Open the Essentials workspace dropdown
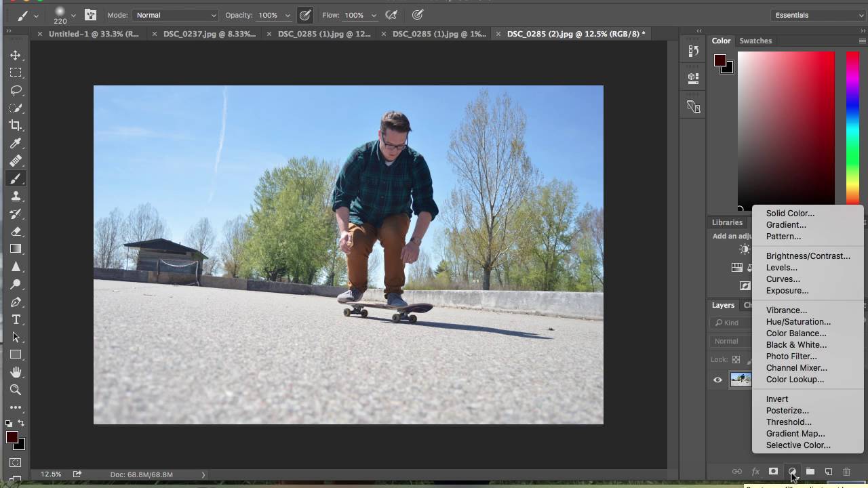Viewport: 868px width, 488px height. 817,15
